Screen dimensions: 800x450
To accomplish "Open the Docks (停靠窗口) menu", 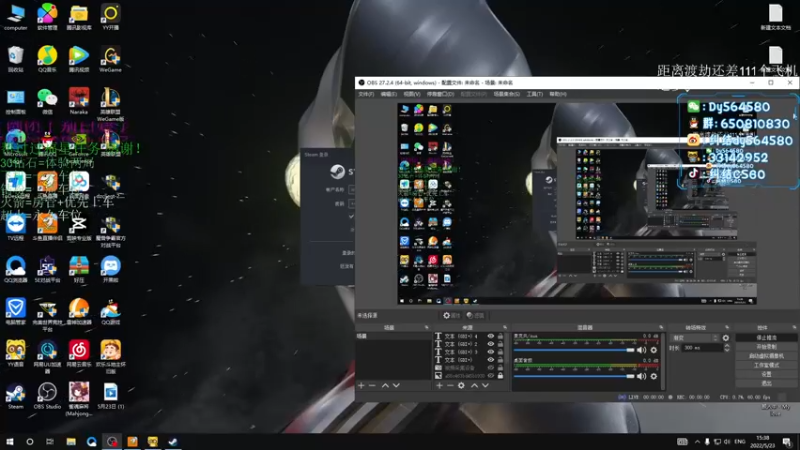I will (x=440, y=94).
